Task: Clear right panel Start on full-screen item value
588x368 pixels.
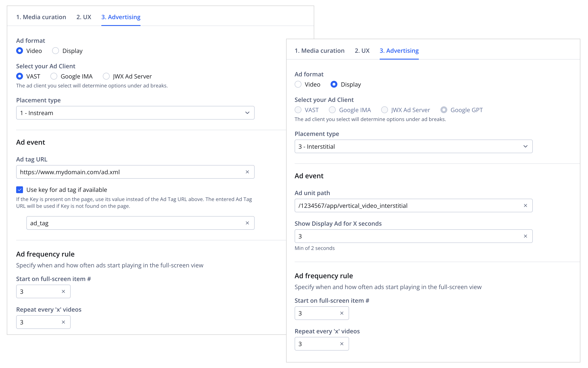Action: [x=342, y=313]
